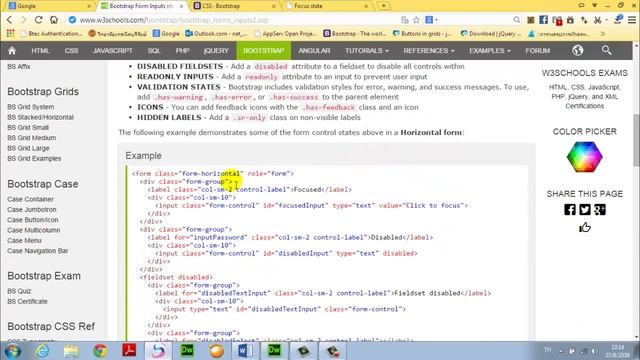Click the browser forward arrow
Image resolution: width=640 pixels, height=360 pixels.
[x=23, y=20]
